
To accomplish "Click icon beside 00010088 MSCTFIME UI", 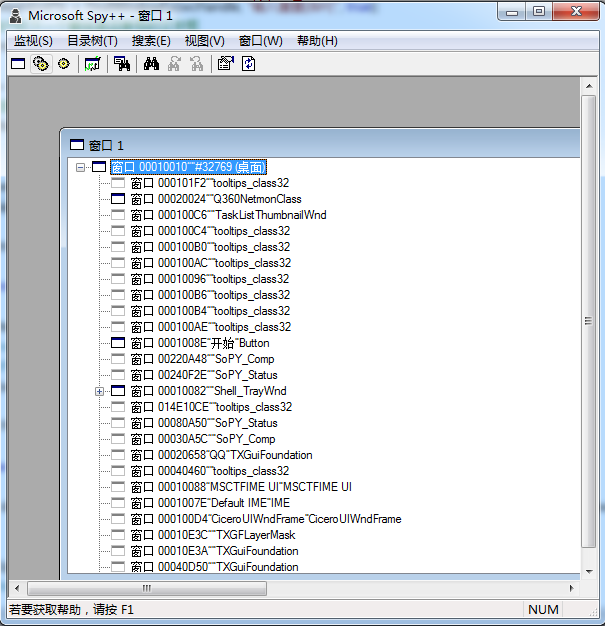I will coord(118,487).
